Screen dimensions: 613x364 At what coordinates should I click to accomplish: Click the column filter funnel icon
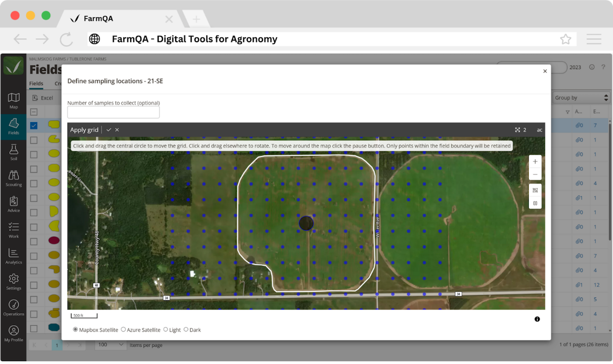click(568, 112)
